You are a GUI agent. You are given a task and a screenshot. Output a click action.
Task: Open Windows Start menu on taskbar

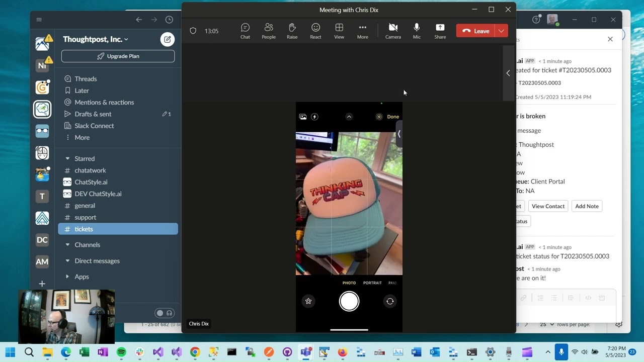pyautogui.click(x=10, y=352)
